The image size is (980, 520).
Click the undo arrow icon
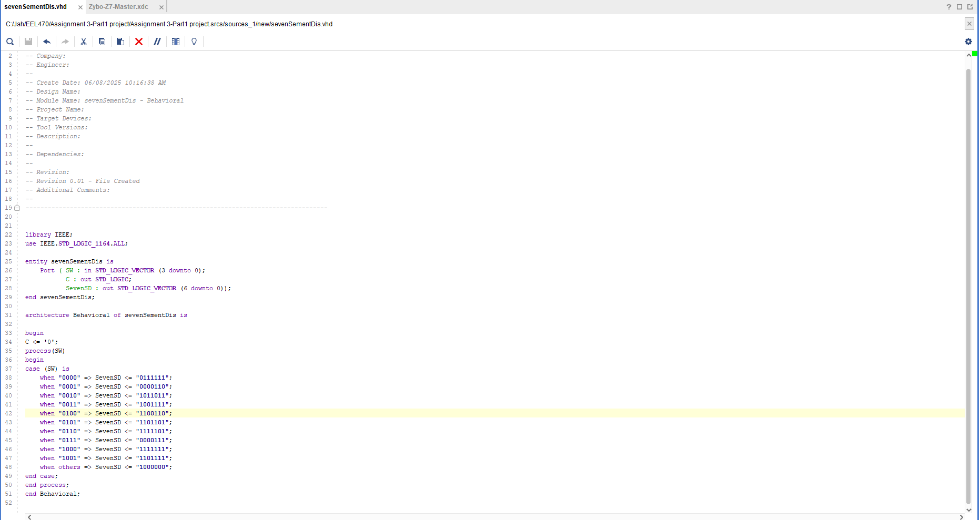tap(47, 42)
